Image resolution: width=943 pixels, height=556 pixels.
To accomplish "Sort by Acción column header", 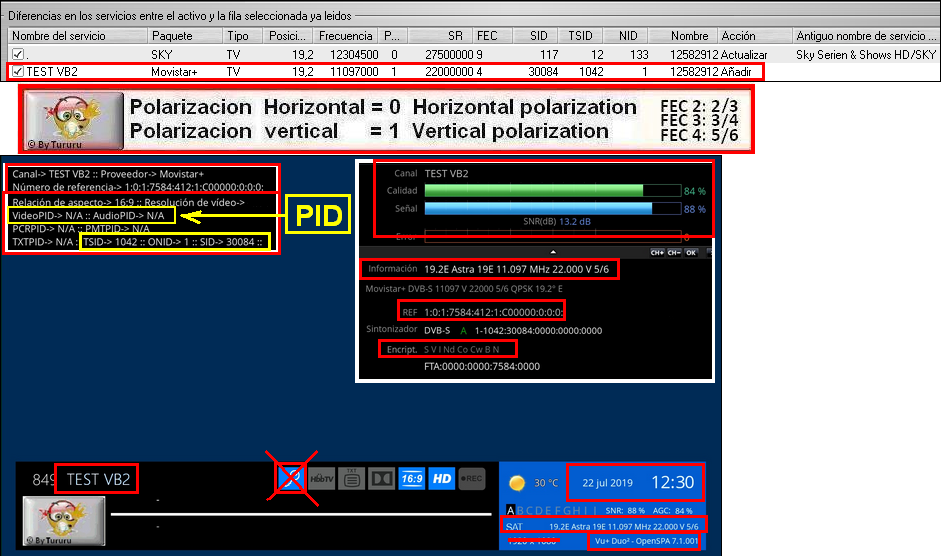I will coord(755,36).
